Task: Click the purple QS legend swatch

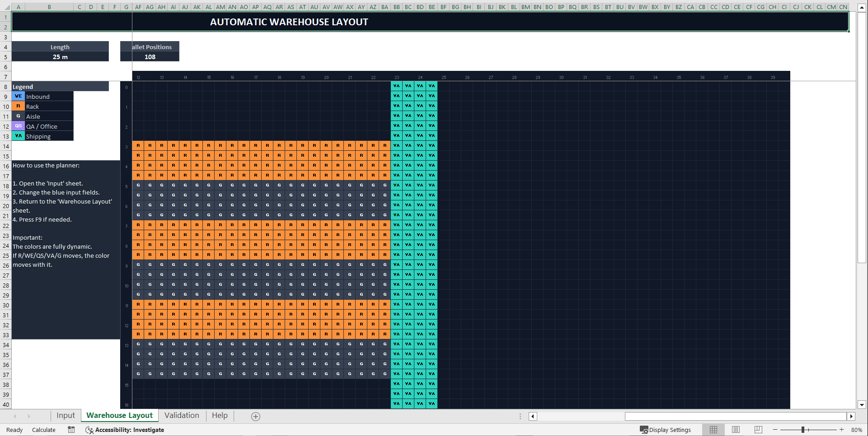Action: pyautogui.click(x=18, y=126)
